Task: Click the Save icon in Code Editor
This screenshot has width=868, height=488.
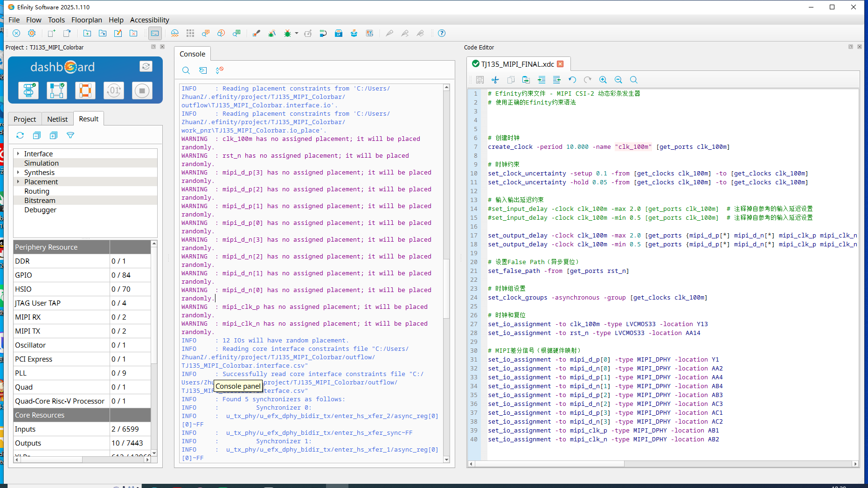Action: [x=480, y=80]
